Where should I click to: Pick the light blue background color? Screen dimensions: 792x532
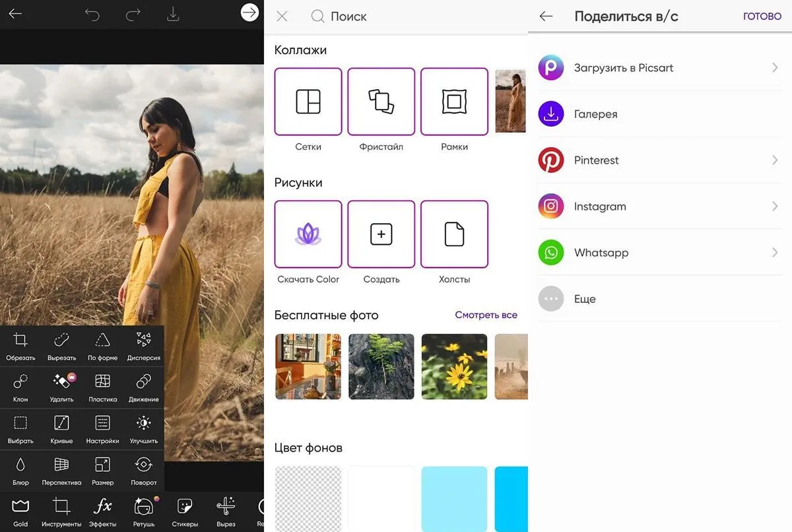pyautogui.click(x=454, y=499)
